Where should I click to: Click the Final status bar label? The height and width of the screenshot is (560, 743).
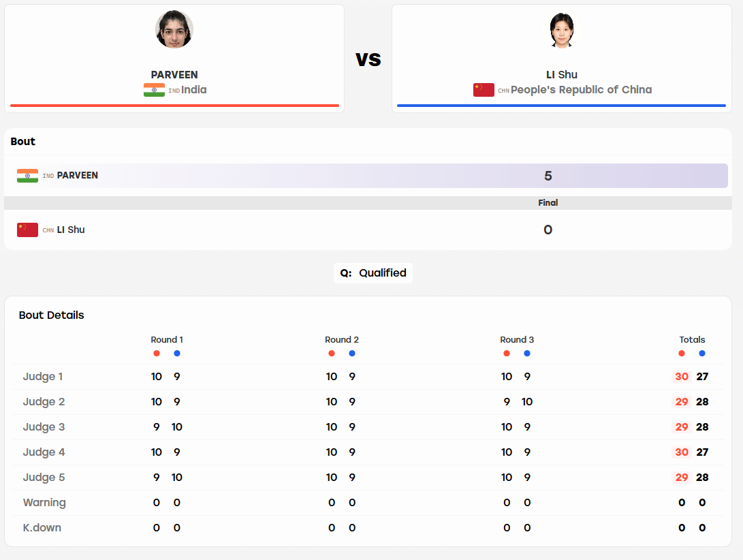pos(548,203)
